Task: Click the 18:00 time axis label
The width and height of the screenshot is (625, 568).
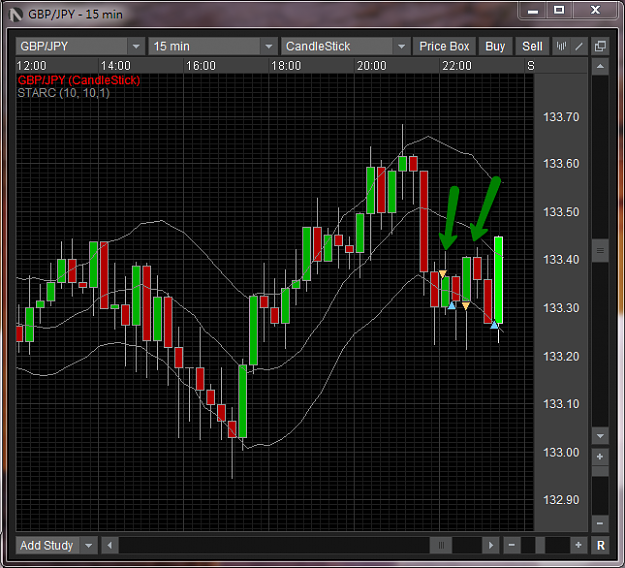Action: 286,66
